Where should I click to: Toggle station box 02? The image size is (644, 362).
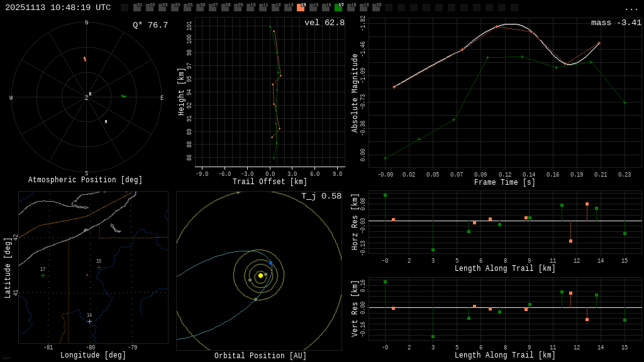[150, 8]
